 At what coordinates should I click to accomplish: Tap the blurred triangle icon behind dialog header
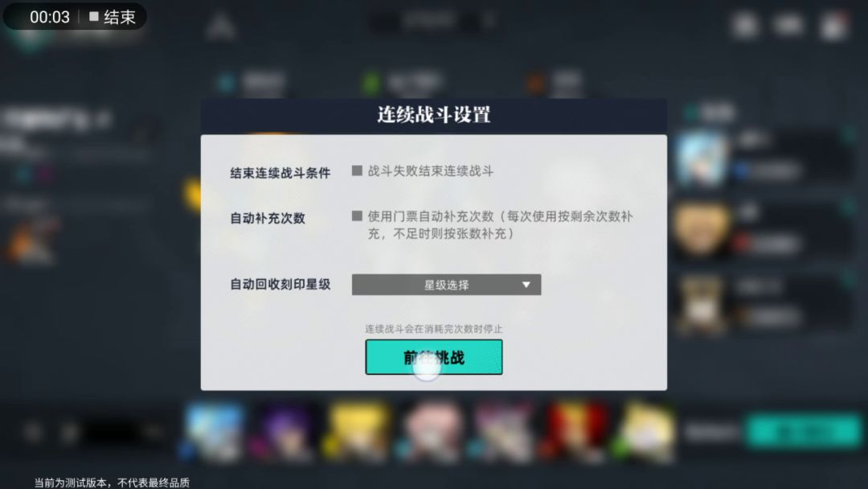pyautogui.click(x=220, y=26)
